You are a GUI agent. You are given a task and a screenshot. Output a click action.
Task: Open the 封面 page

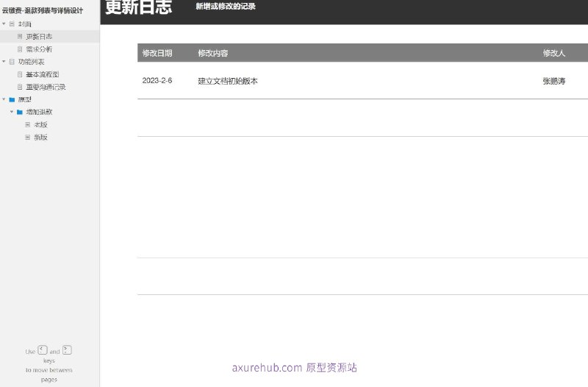click(25, 24)
